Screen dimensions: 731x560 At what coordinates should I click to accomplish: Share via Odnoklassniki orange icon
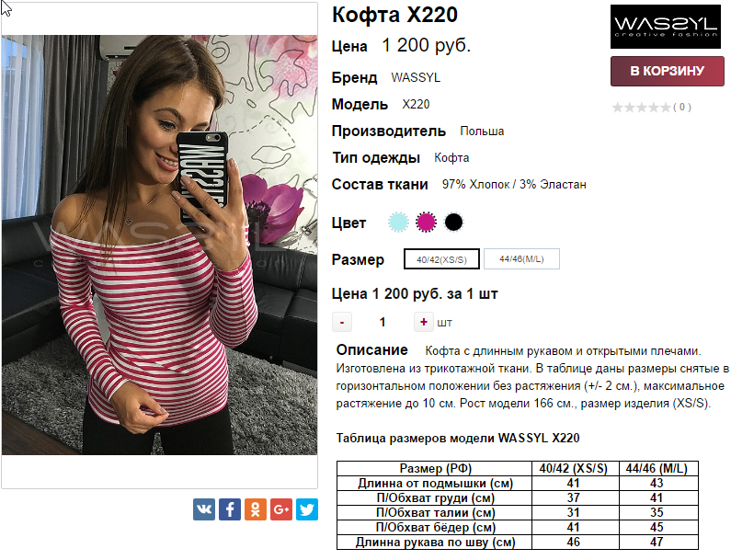(x=256, y=509)
